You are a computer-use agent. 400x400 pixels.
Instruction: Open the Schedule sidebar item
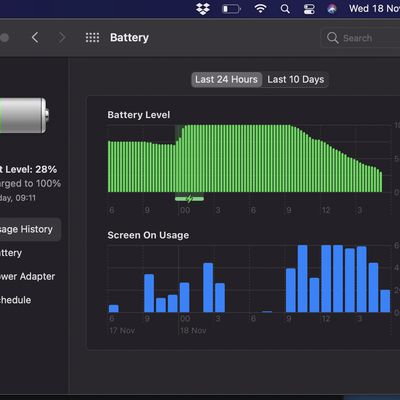pos(15,300)
